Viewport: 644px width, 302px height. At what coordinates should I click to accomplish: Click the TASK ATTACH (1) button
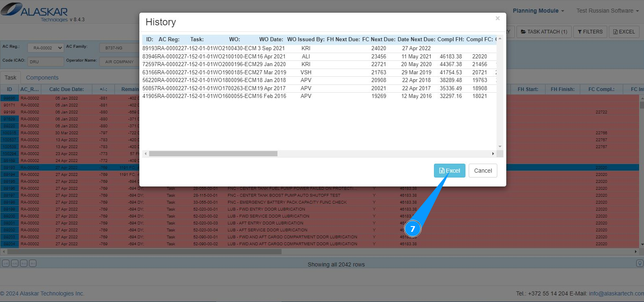544,31
